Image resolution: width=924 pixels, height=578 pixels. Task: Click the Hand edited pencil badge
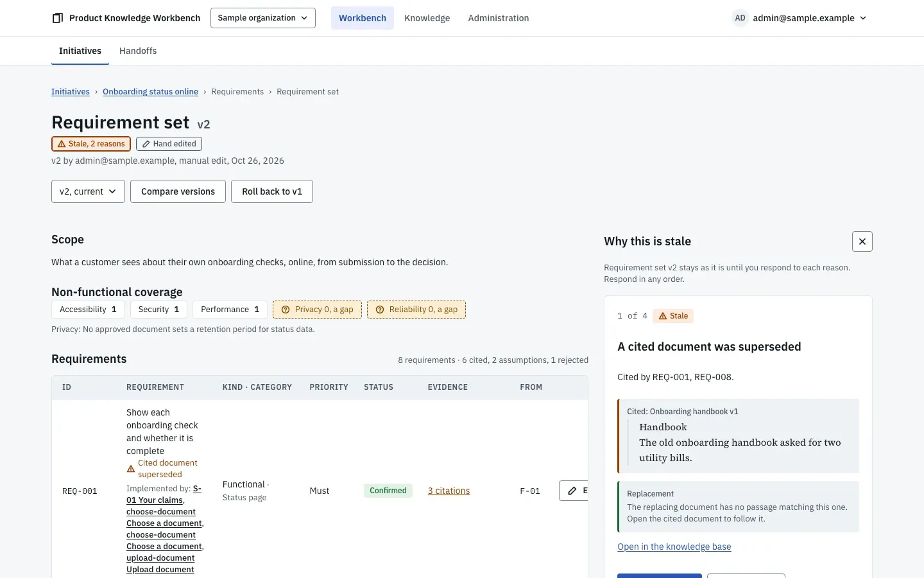(169, 144)
